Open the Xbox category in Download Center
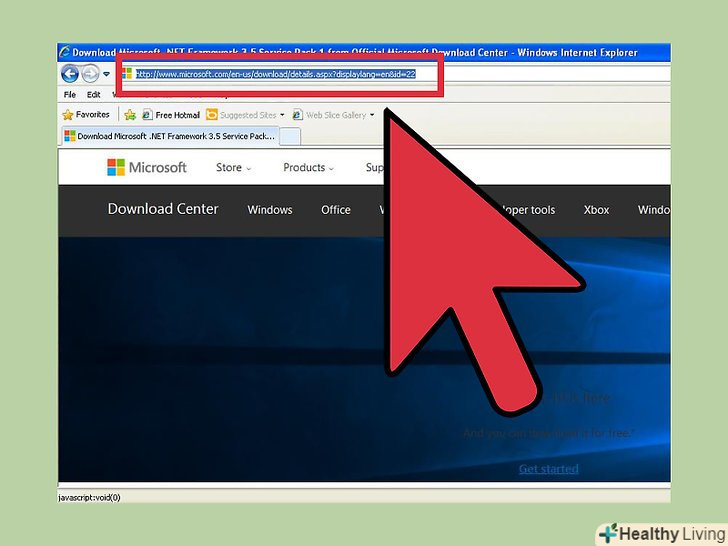The image size is (728, 546). point(596,210)
